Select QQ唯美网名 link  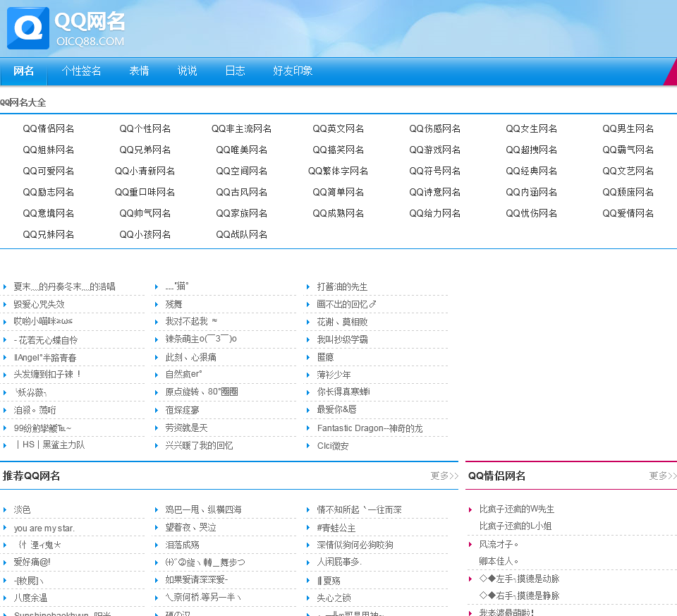coord(241,150)
